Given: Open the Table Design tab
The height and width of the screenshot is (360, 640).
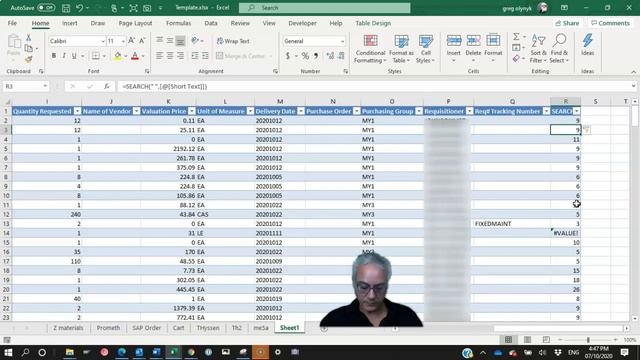Looking at the screenshot, I should pyautogui.click(x=373, y=23).
